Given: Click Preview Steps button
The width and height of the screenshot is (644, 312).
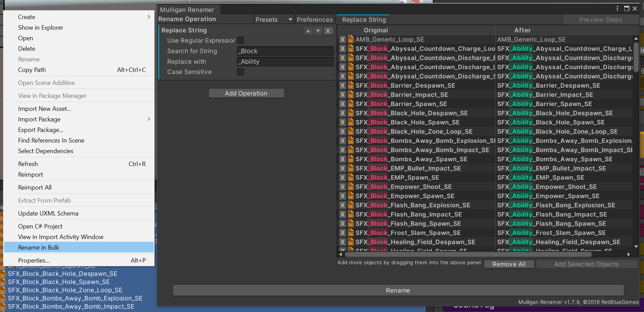Looking at the screenshot, I should click(601, 20).
